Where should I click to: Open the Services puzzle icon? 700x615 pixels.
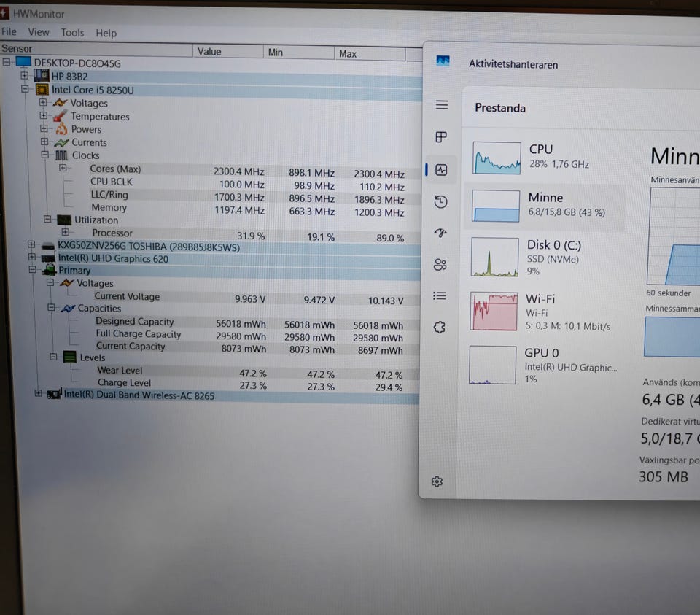tap(439, 328)
